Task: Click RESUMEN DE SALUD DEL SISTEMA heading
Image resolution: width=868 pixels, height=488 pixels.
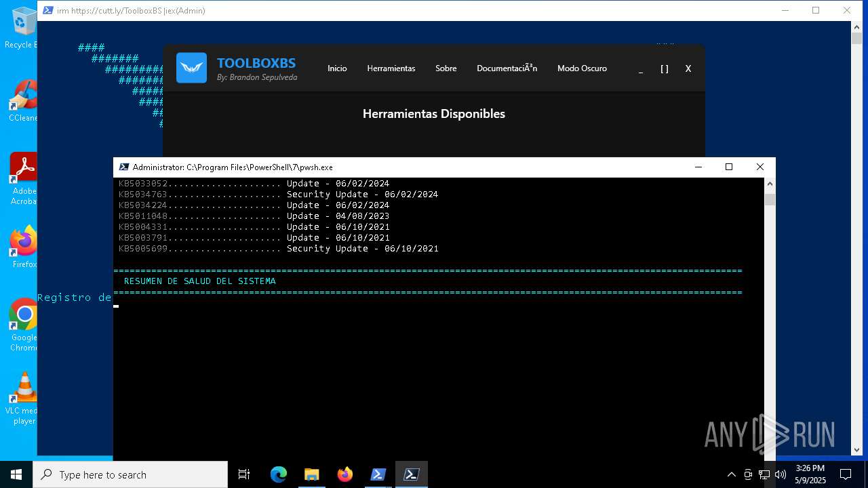Action: pyautogui.click(x=200, y=281)
